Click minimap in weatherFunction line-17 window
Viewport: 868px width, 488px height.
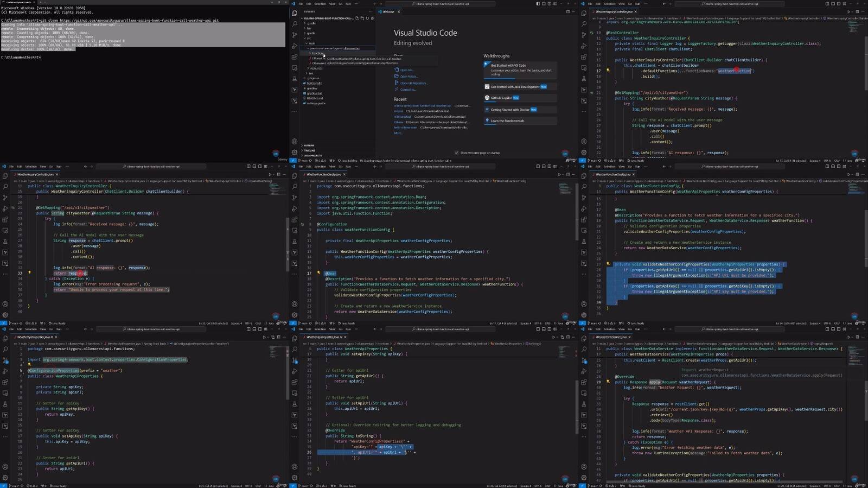click(856, 27)
